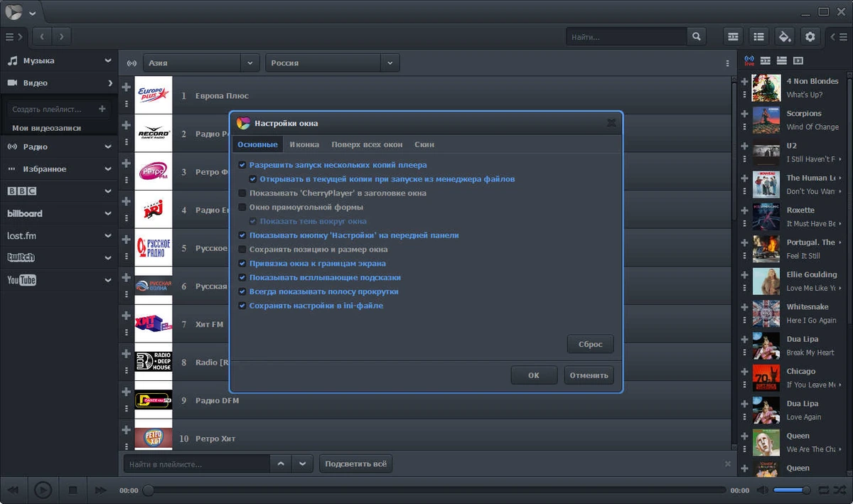Open the 'Поверх всех окон' tab
This screenshot has height=504, width=853.
pos(367,144)
